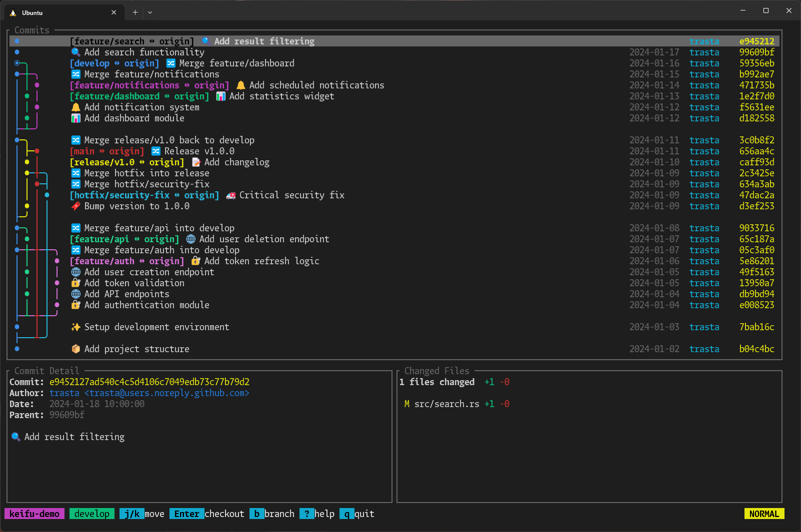801x532 pixels.
Task: Click the package icon on 'Add project structure' commit
Action: click(75, 349)
